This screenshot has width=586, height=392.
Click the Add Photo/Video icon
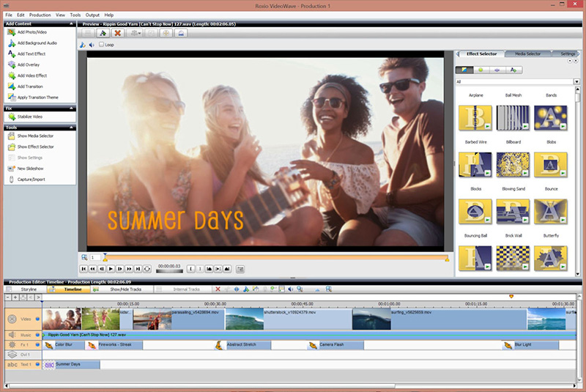click(11, 32)
